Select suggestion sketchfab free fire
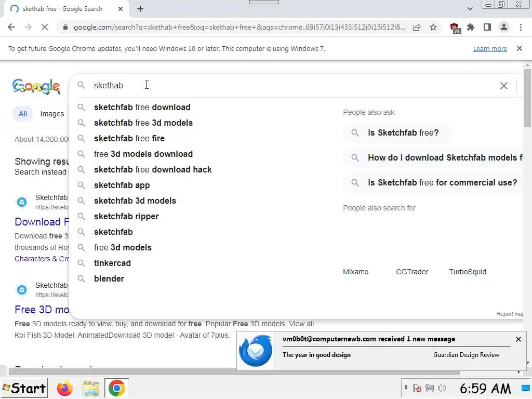 pos(204,138)
